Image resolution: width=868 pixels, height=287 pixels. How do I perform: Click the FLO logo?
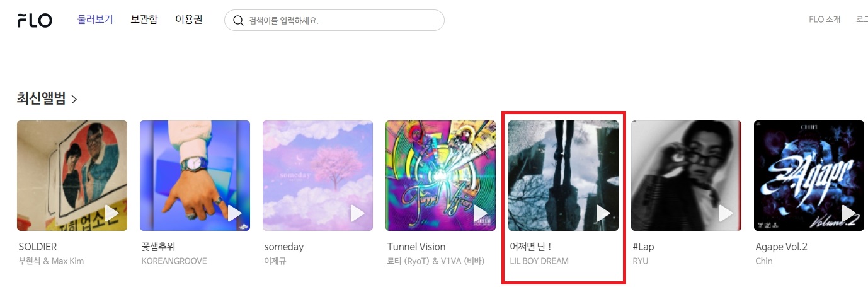point(35,21)
